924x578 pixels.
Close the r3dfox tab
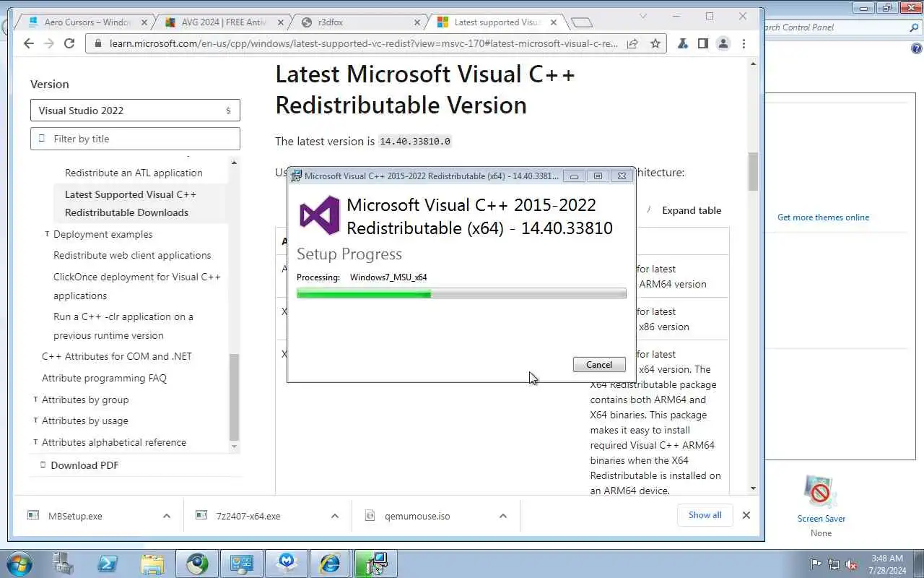point(417,22)
